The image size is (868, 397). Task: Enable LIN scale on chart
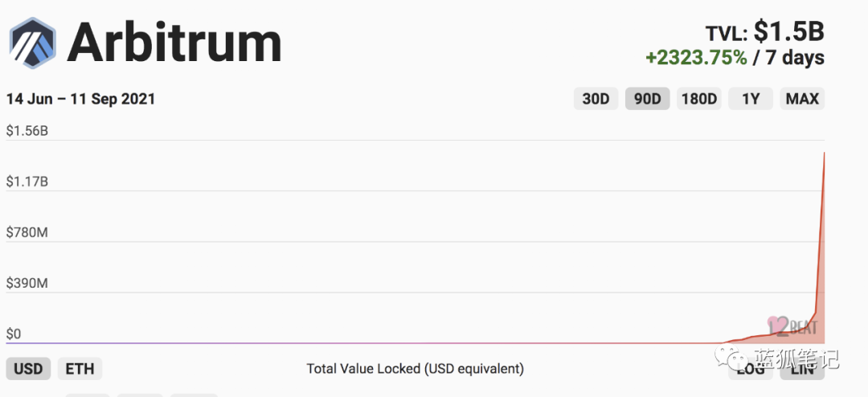[802, 369]
